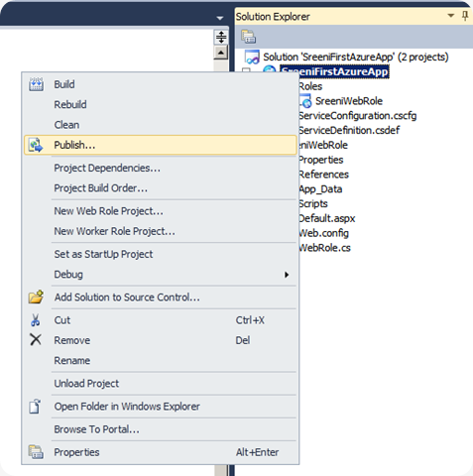Click the Publish globe icon
The image size is (473, 476).
pos(36,145)
